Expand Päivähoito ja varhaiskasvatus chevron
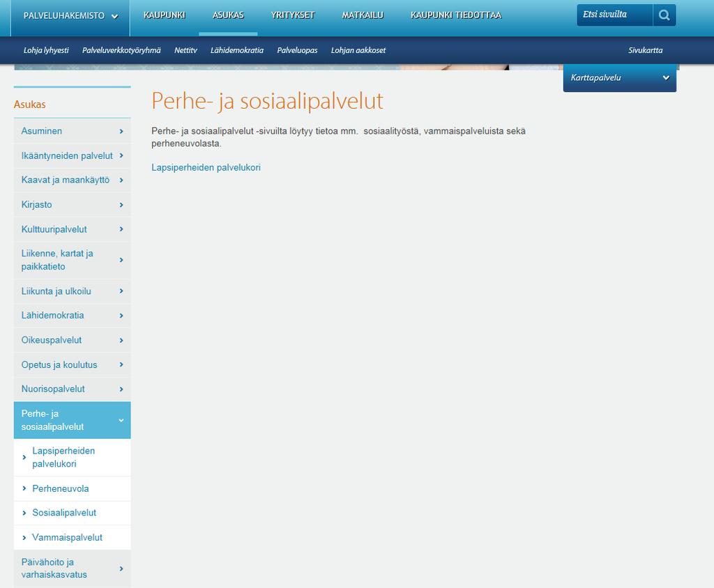This screenshot has width=714, height=588. (121, 568)
